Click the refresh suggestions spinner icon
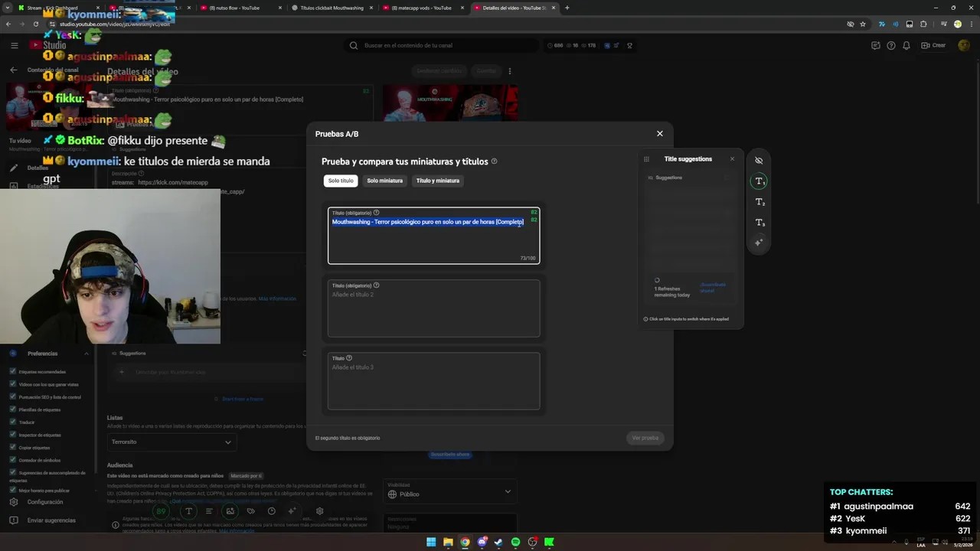 pyautogui.click(x=657, y=280)
